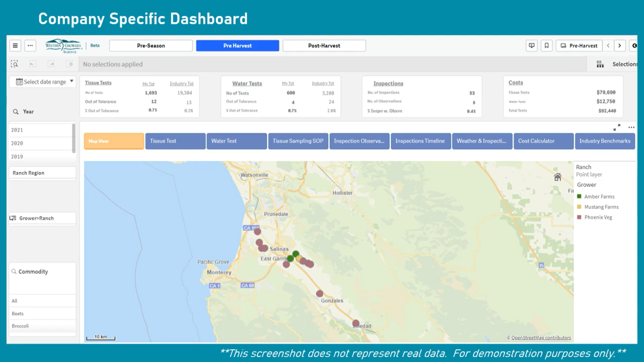This screenshot has height=362, width=644.
Task: Click the top ranch marker near CA 156
Action: [257, 231]
